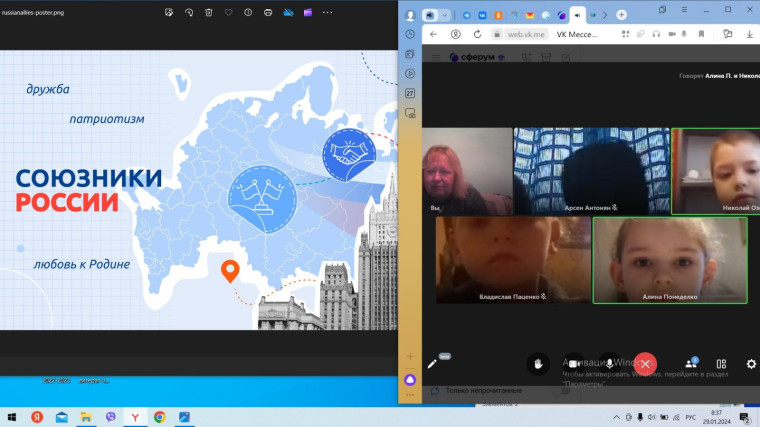Open the call participants list
Viewport: 760px width, 427px height.
(x=691, y=364)
